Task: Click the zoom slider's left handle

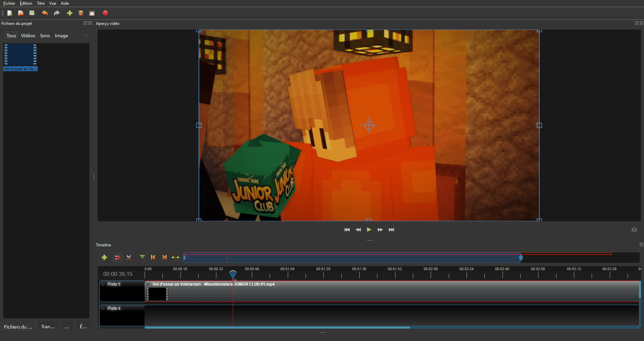Action: pos(184,257)
